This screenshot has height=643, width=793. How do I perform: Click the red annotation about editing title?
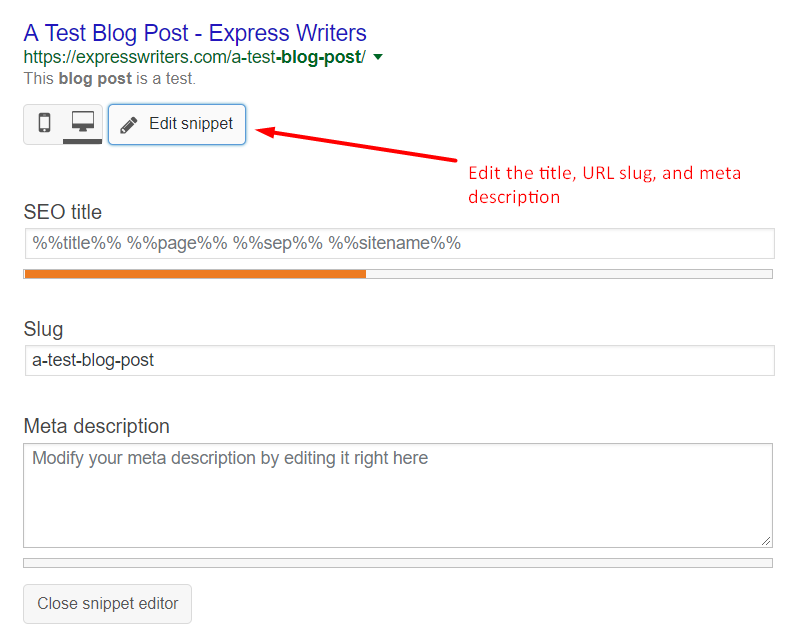pos(604,185)
